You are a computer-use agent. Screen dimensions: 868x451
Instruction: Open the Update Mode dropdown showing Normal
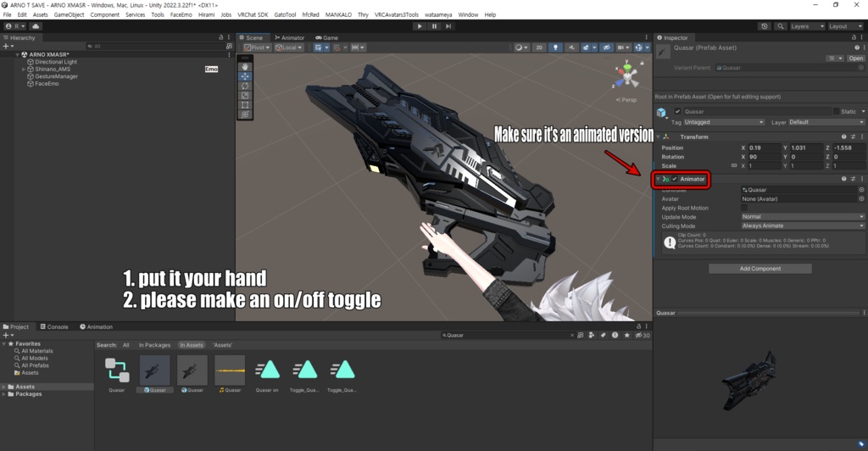pyautogui.click(x=803, y=217)
